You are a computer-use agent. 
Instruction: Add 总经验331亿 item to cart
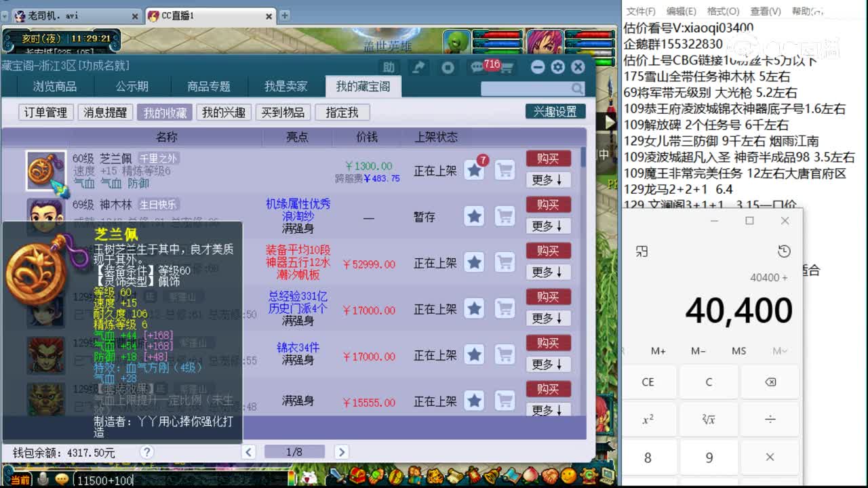[x=505, y=308]
